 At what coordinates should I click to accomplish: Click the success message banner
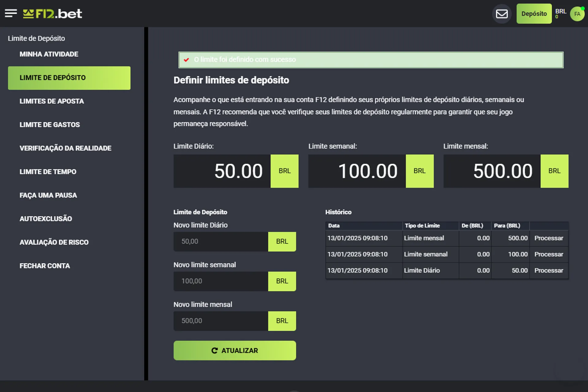click(x=371, y=60)
